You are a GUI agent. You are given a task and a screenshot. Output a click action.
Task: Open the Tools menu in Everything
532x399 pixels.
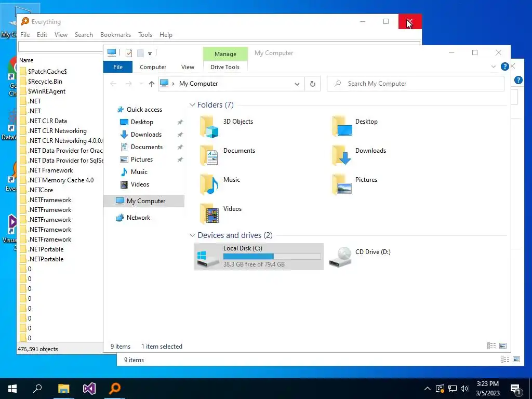145,35
